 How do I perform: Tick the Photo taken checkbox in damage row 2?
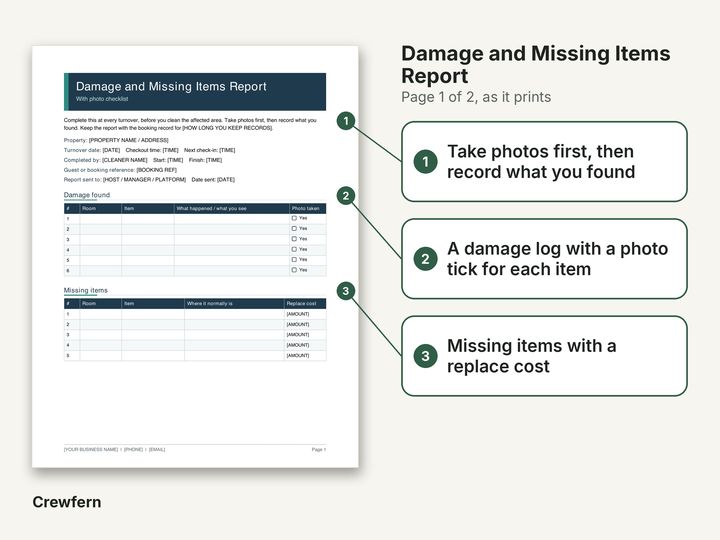(294, 229)
